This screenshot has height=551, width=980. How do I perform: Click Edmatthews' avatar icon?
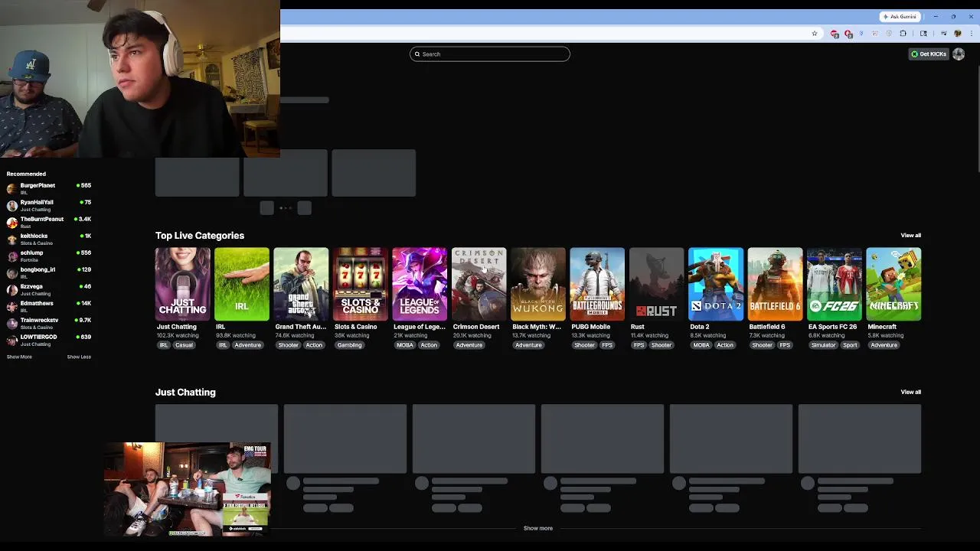pyautogui.click(x=12, y=306)
